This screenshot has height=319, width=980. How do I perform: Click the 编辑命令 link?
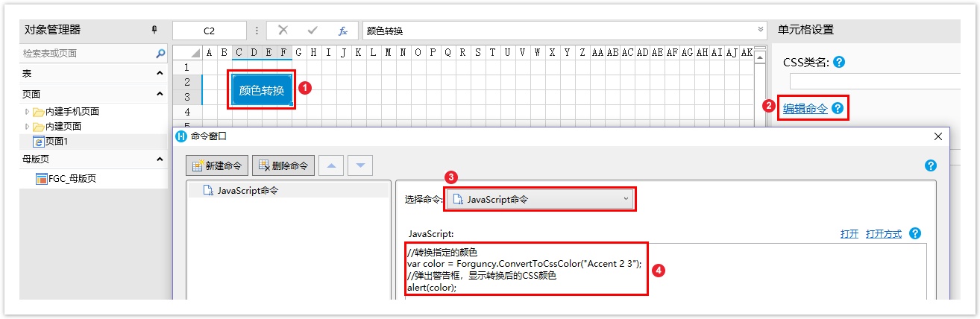805,108
